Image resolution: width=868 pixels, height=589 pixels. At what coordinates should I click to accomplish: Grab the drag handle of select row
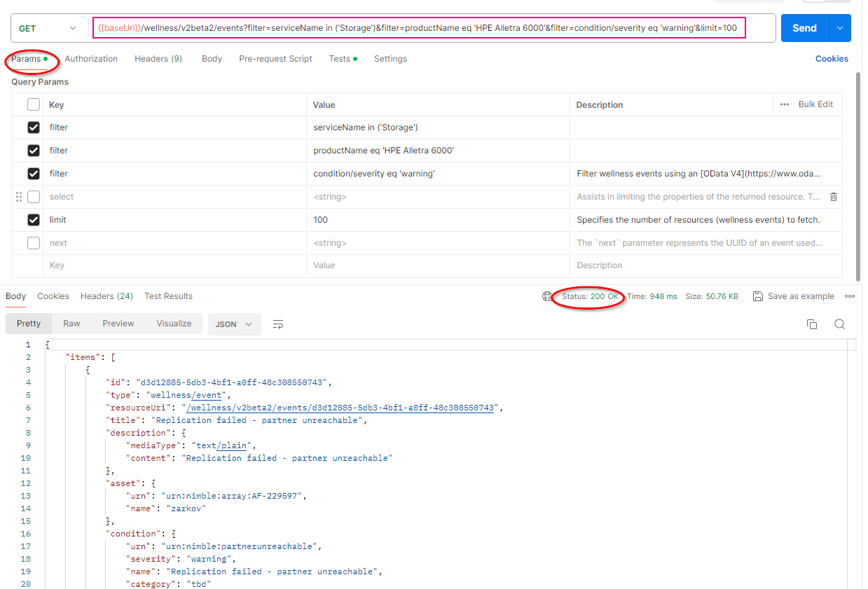tap(19, 197)
